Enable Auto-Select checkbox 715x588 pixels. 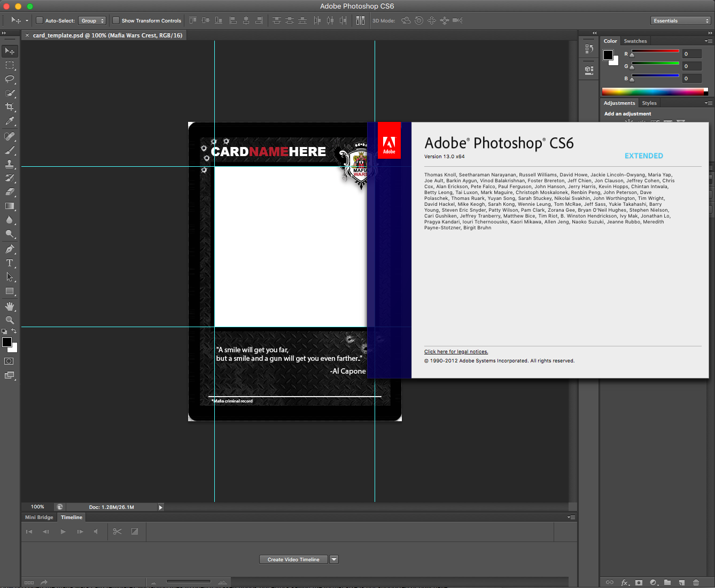click(x=40, y=21)
